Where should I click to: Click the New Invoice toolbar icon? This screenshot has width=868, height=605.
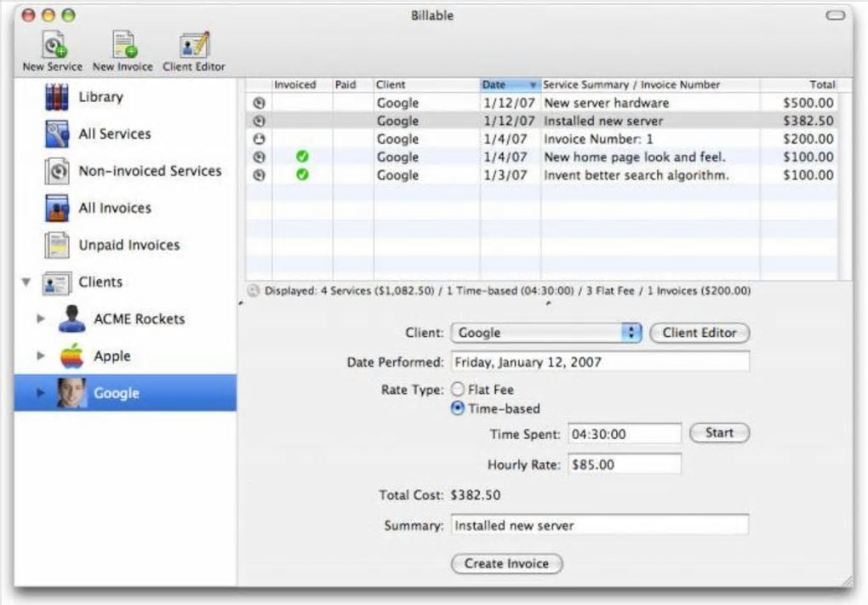[x=124, y=45]
